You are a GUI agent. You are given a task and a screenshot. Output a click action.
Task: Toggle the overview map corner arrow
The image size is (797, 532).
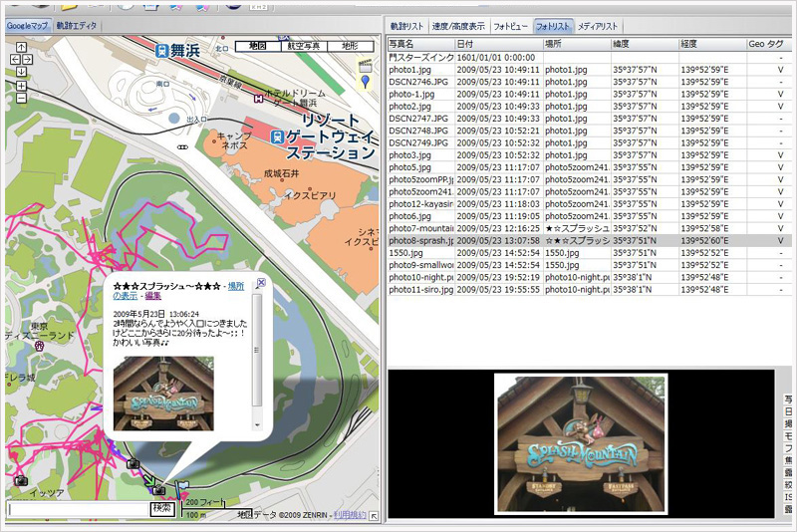(375, 516)
